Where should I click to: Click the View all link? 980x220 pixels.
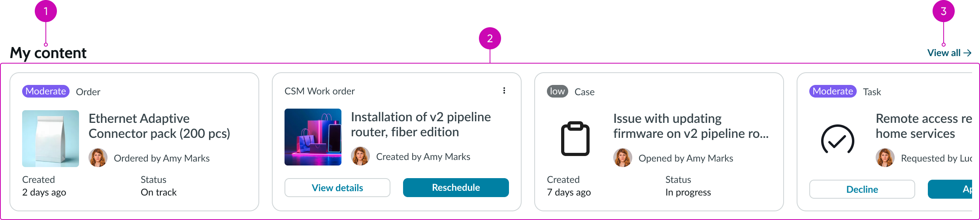944,53
